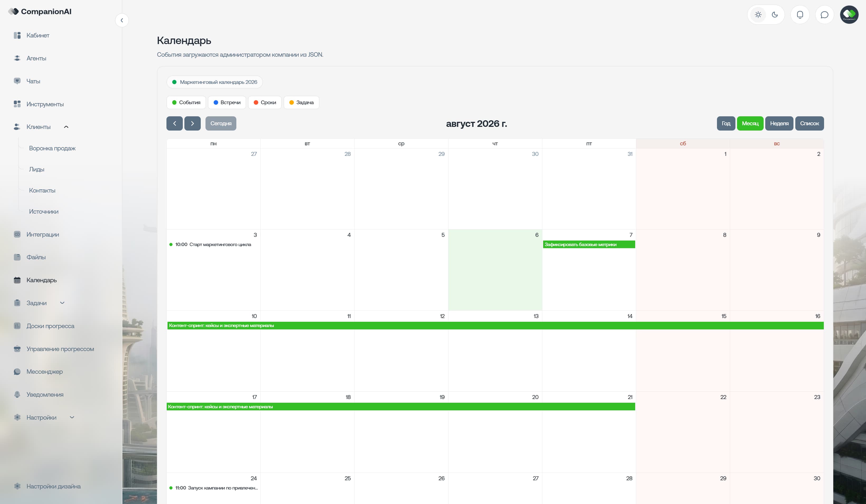The width and height of the screenshot is (866, 504).
Task: Collapse the Клиенты submenu chevron
Action: pos(66,127)
